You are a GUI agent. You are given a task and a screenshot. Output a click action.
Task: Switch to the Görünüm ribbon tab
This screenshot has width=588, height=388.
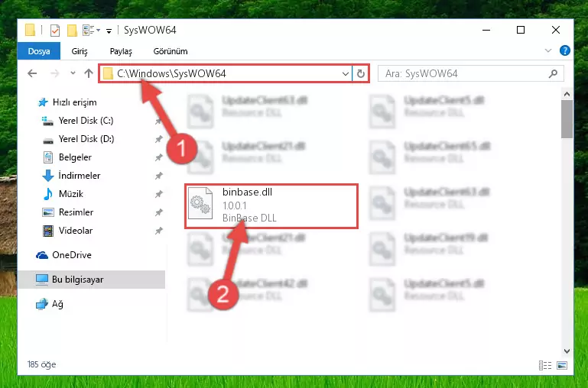[x=171, y=51]
